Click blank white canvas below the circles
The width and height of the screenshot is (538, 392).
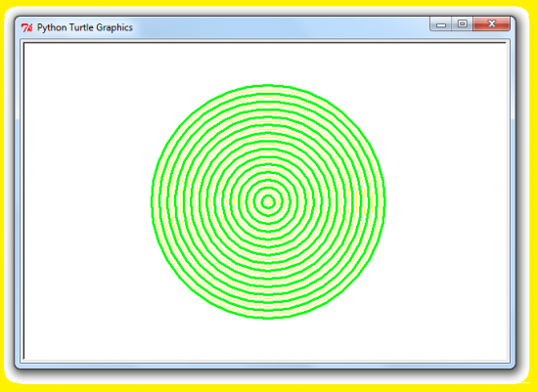click(x=268, y=339)
